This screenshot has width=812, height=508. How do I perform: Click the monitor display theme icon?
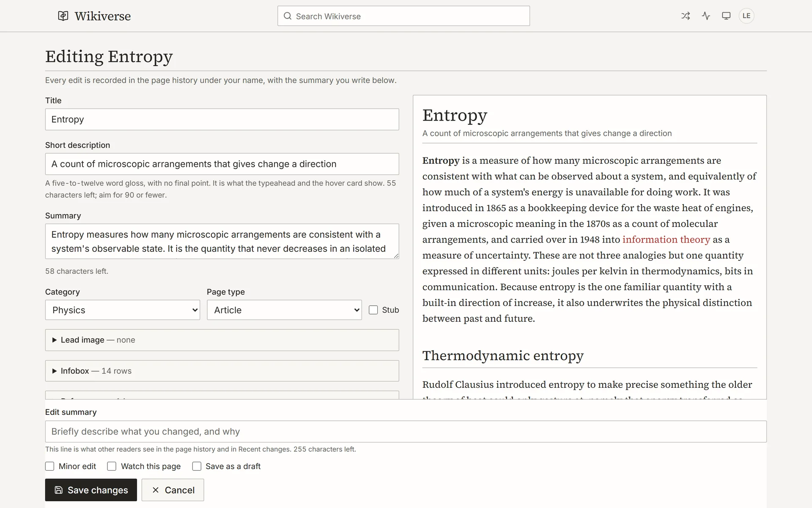coord(726,16)
